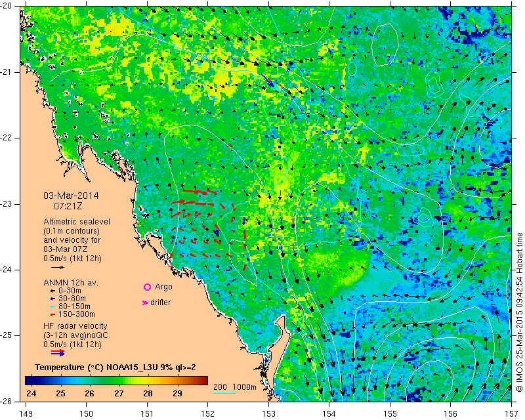
Task: Click colorbar tick label 26
Action: pyautogui.click(x=89, y=394)
